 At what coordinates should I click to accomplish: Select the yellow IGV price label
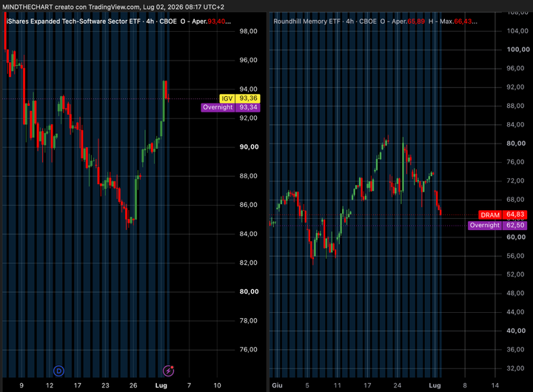(227, 98)
